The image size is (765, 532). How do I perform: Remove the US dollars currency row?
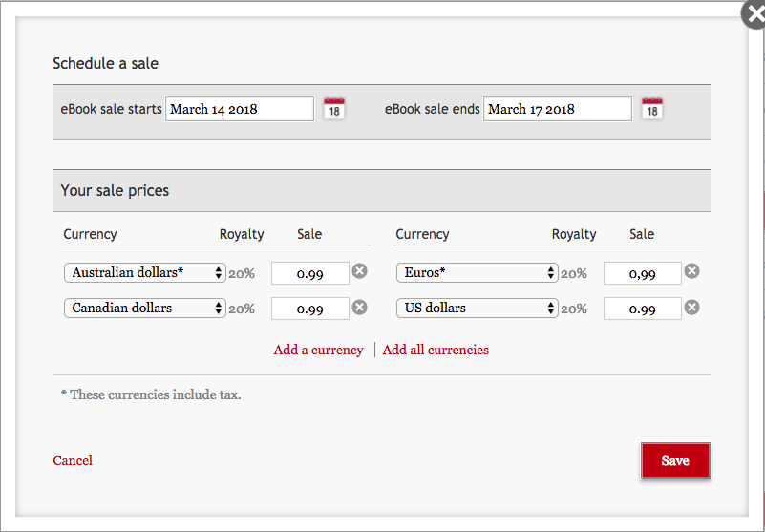coord(692,307)
